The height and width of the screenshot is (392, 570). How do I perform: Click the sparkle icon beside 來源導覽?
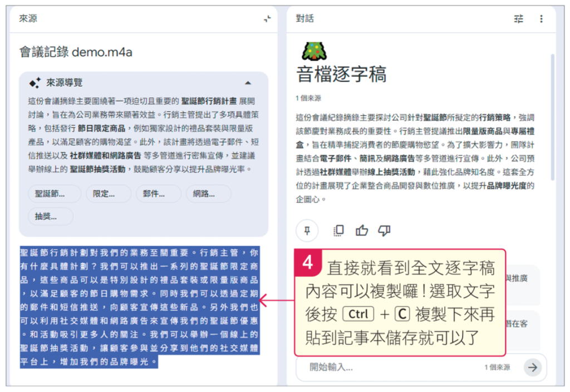35,83
